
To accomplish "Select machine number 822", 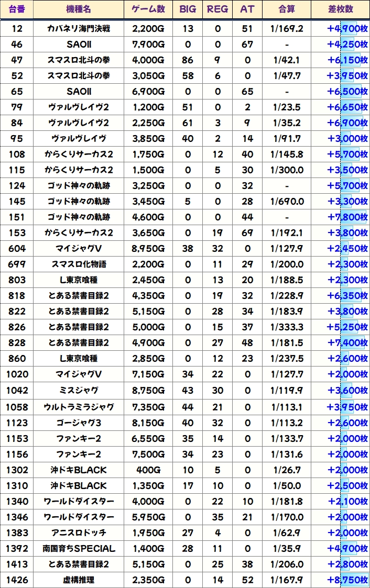I will pyautogui.click(x=17, y=312).
